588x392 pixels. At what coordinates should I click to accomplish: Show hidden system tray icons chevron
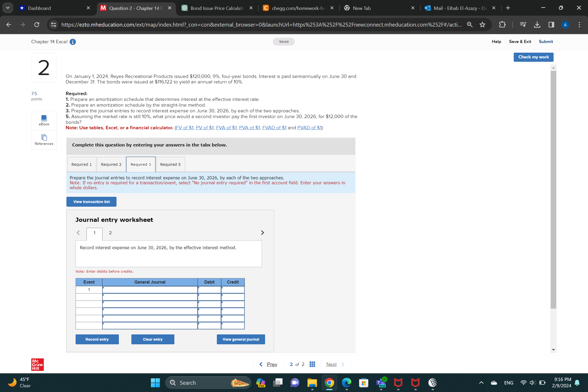[481, 383]
